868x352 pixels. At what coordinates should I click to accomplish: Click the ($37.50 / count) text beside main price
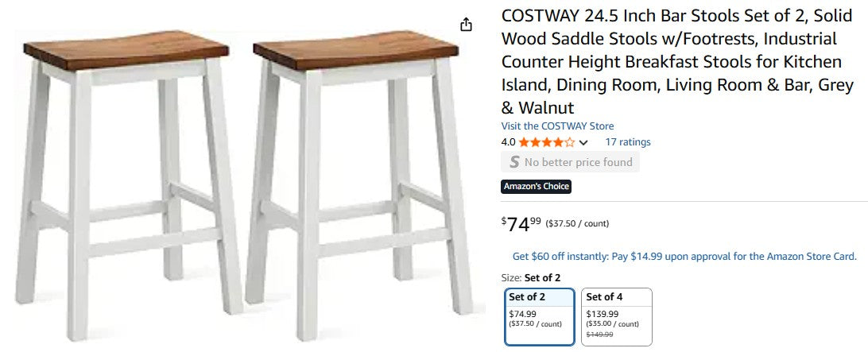coord(577,224)
